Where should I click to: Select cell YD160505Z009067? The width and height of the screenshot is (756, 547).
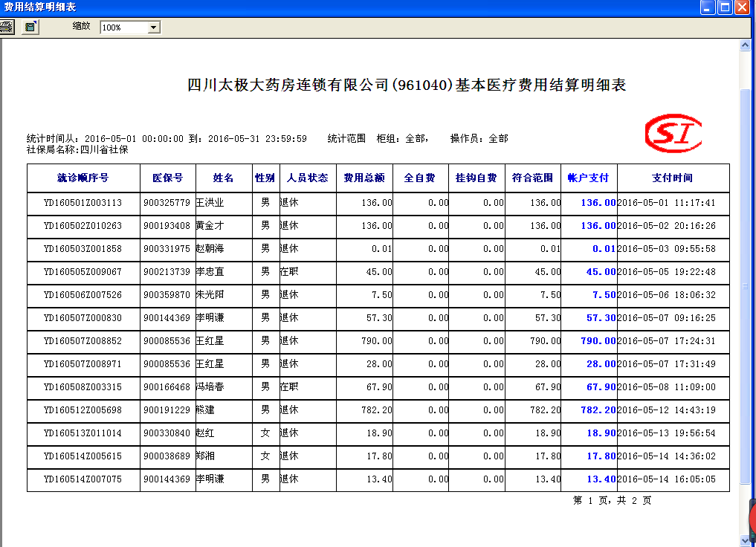(83, 272)
